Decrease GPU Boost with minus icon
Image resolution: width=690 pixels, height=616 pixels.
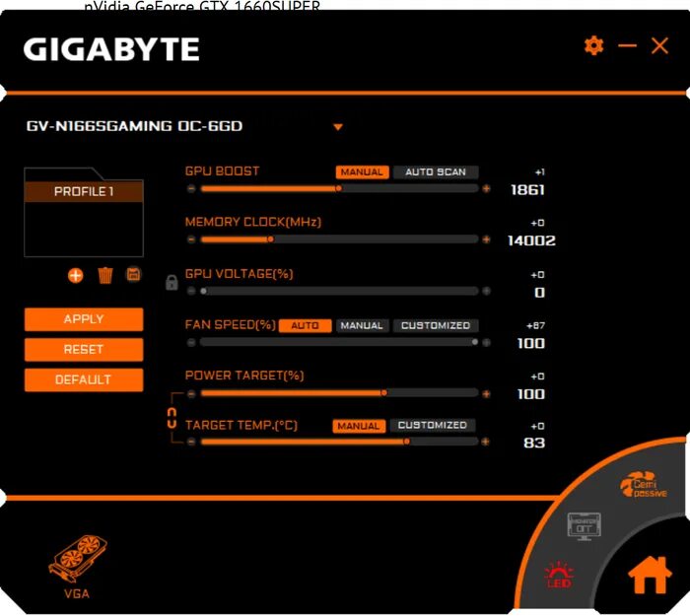coord(191,189)
